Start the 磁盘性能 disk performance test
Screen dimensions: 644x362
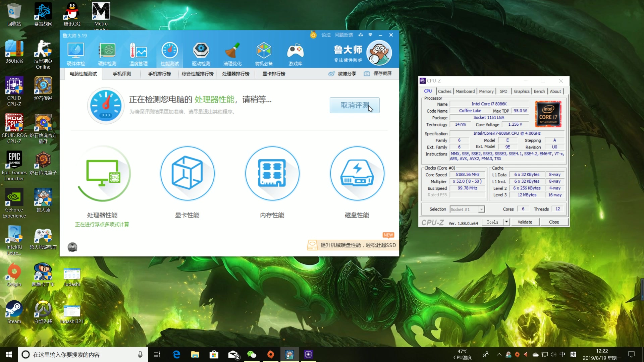[357, 174]
